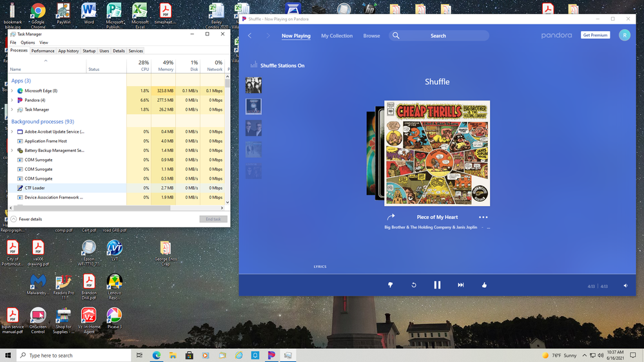The image size is (644, 362).
Task: Share the current song with arrow icon
Action: coord(391,216)
